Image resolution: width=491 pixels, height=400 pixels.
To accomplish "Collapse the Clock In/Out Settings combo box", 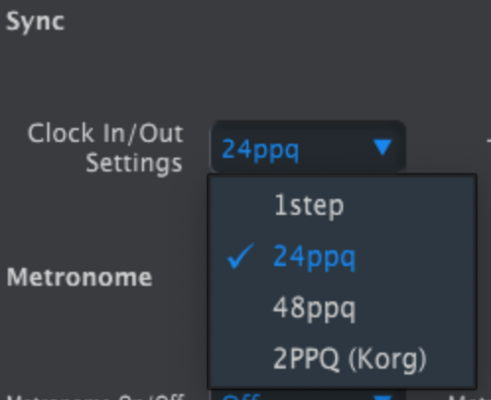I will tap(308, 147).
